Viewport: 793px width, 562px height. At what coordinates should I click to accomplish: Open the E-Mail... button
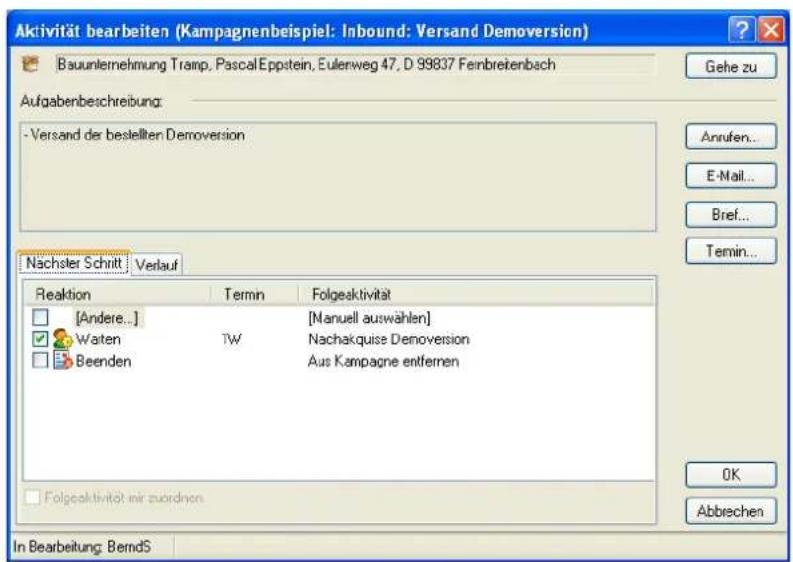coord(731,176)
